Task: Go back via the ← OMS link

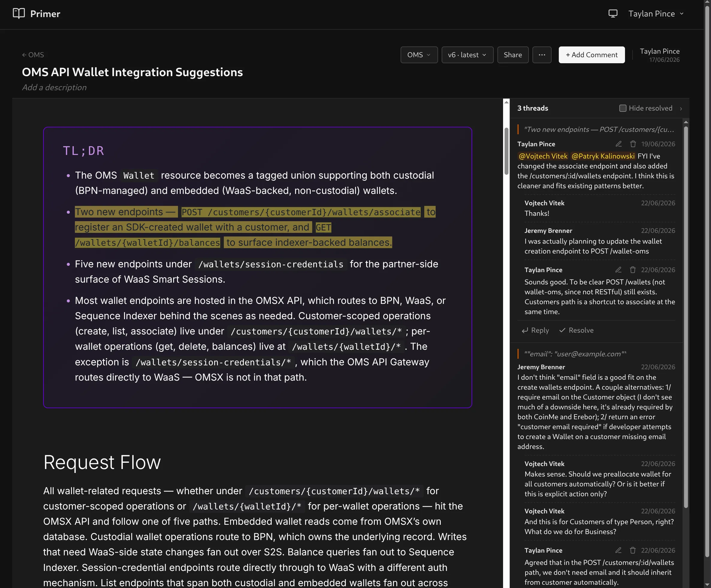Action: (x=33, y=55)
